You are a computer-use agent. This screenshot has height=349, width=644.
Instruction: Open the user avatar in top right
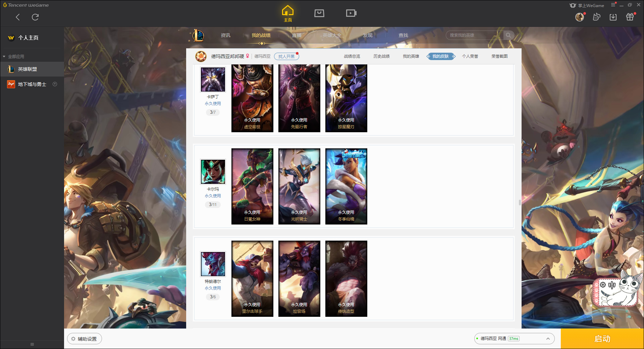(580, 17)
